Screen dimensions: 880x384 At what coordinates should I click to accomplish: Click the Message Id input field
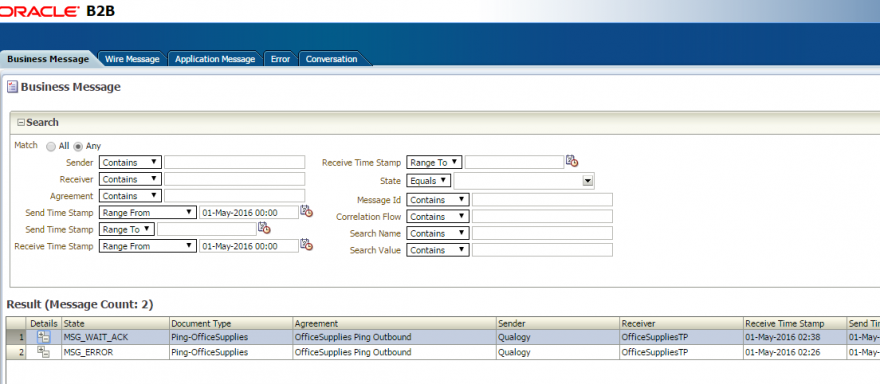[x=542, y=200]
